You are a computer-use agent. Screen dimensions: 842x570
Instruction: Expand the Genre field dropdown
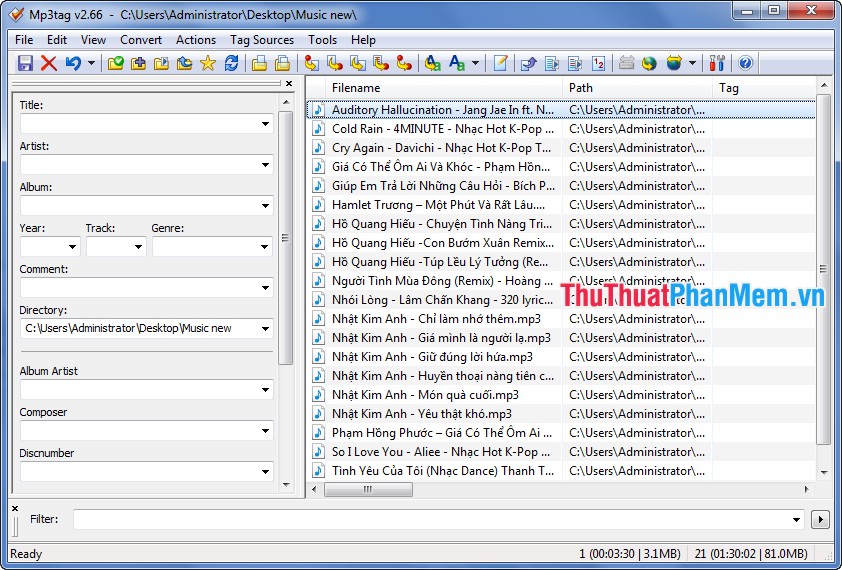click(265, 247)
